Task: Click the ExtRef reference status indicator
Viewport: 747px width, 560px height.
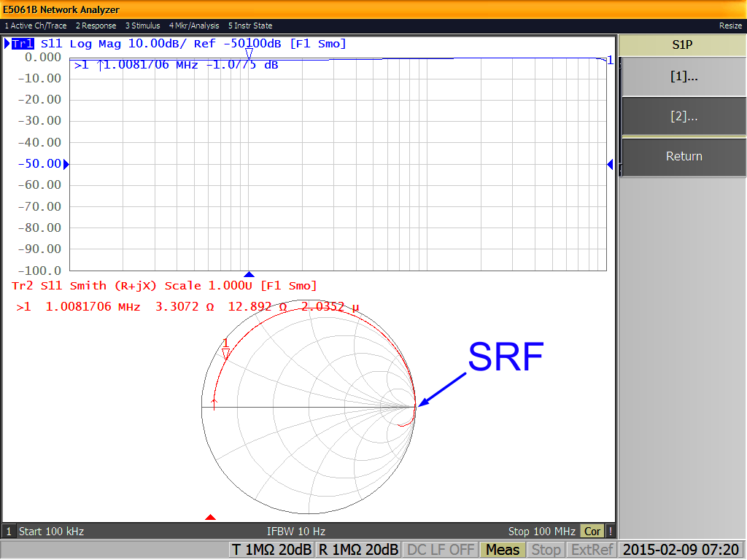Action: [x=591, y=549]
